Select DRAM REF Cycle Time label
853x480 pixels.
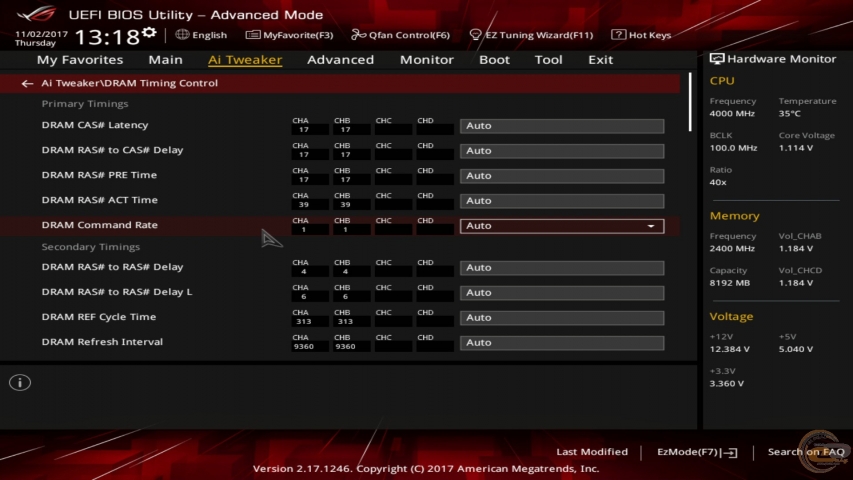98,317
